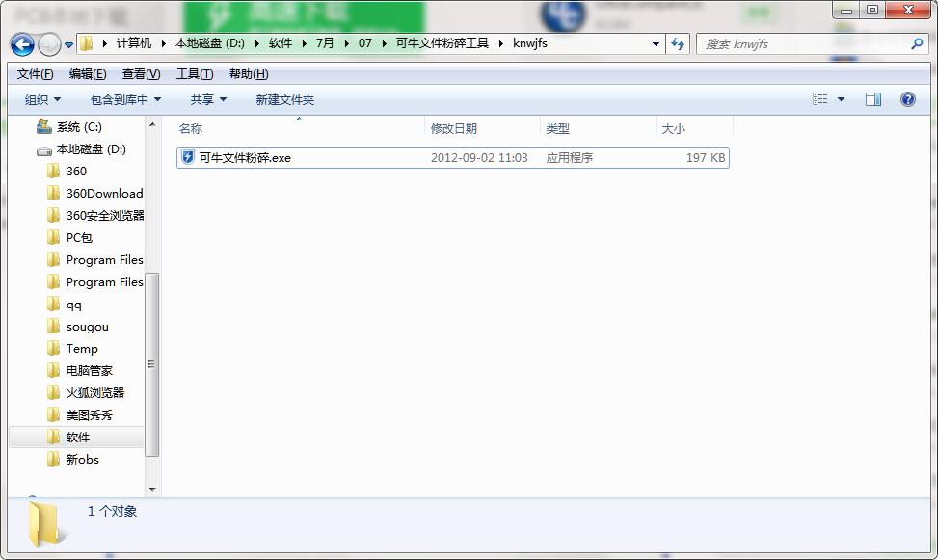This screenshot has height=560, width=938.
Task: Select 本地磁盘 (D:) in navigation tree
Action: point(91,149)
